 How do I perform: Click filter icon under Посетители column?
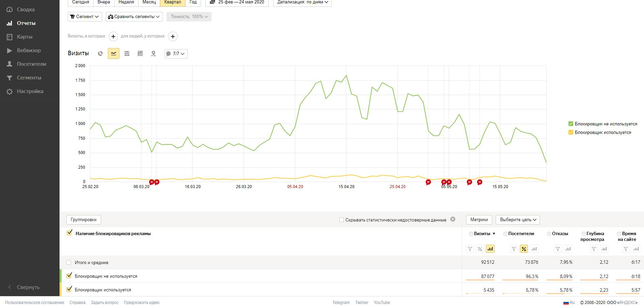coord(514,249)
